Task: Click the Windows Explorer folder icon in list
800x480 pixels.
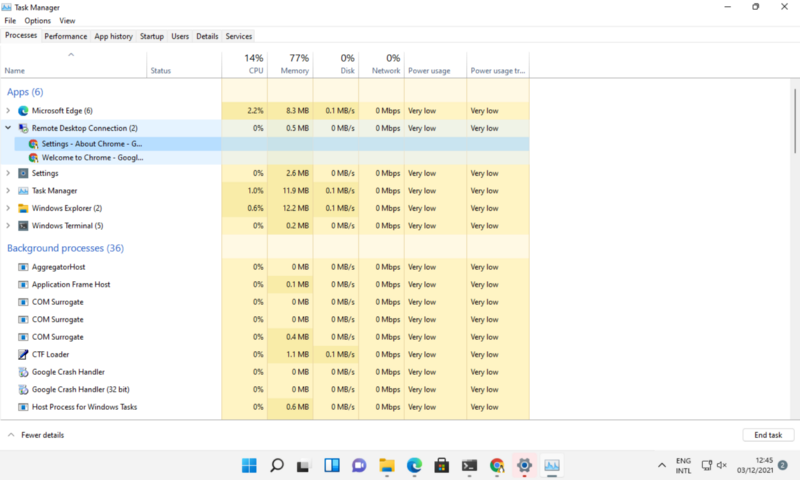Action: 23,208
